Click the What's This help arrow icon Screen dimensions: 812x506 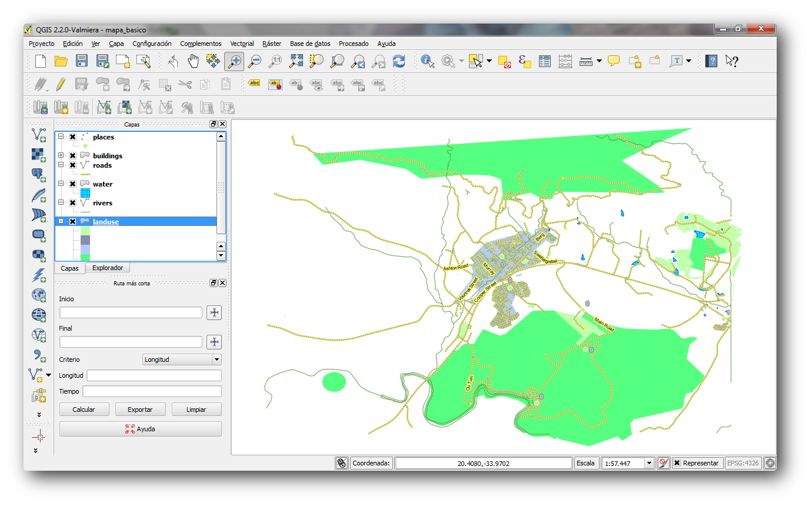(731, 61)
